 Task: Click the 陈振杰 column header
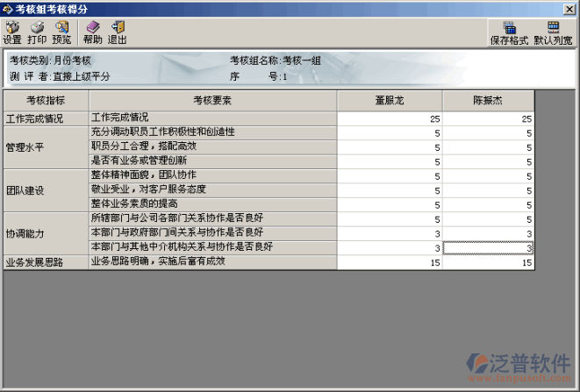pos(488,101)
